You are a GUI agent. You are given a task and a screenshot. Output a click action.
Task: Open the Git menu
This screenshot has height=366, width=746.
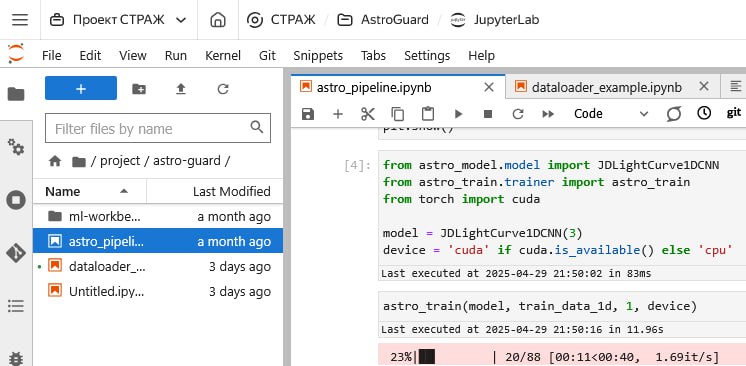267,56
